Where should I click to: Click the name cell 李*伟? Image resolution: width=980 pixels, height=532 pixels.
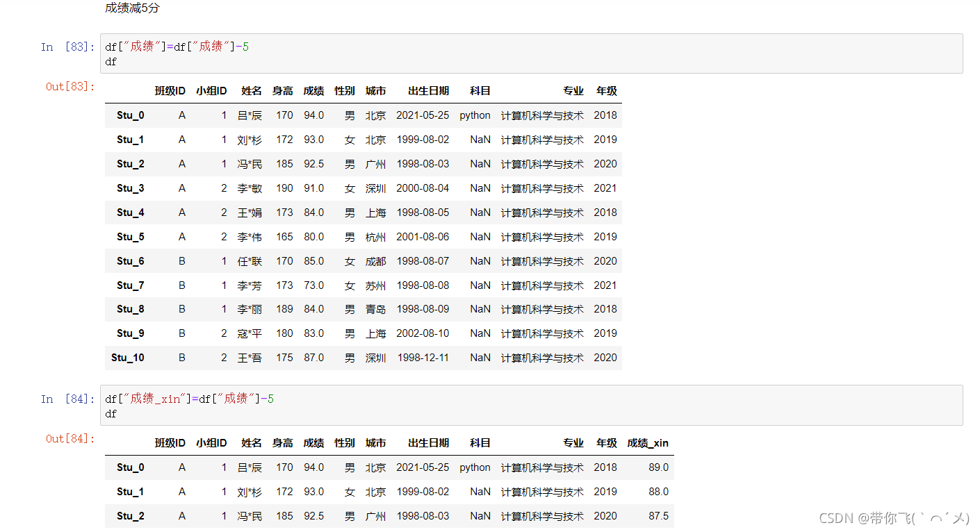point(250,237)
